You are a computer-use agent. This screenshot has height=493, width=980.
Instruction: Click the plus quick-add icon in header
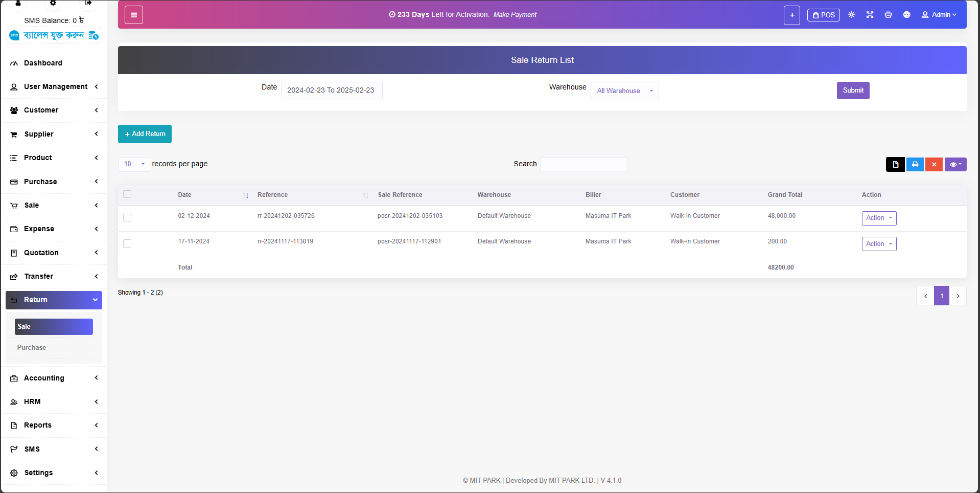791,15
